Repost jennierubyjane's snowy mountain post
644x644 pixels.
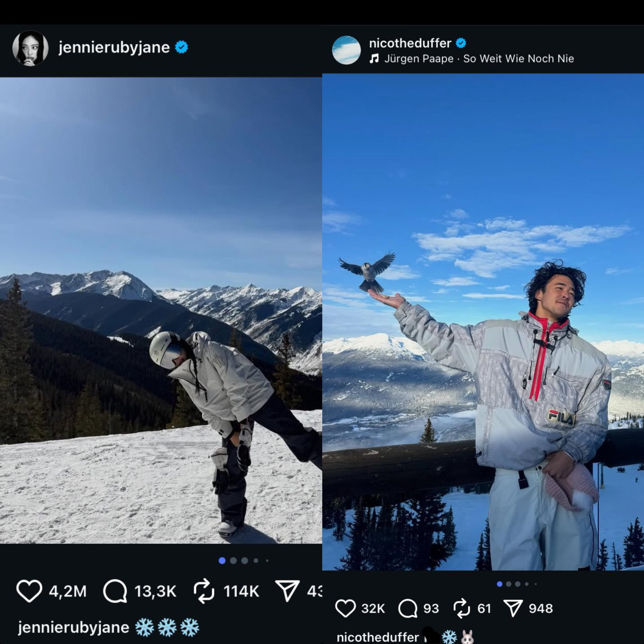[204, 591]
